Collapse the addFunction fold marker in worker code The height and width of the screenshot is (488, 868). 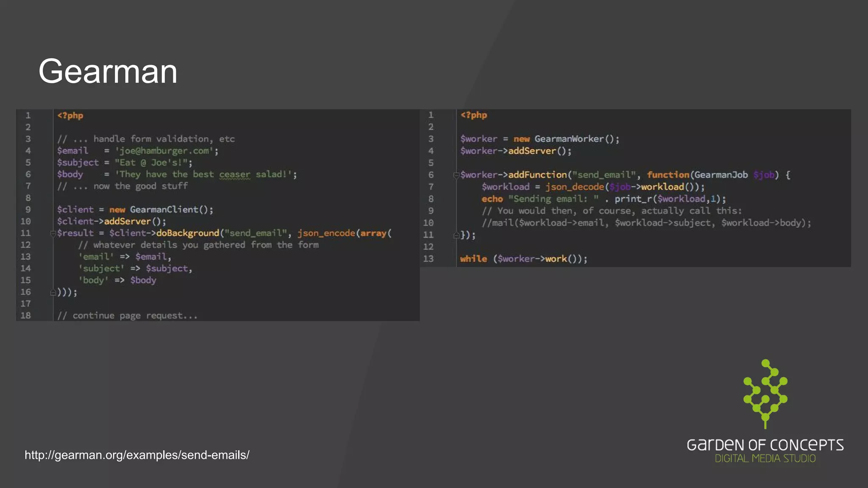coord(456,175)
